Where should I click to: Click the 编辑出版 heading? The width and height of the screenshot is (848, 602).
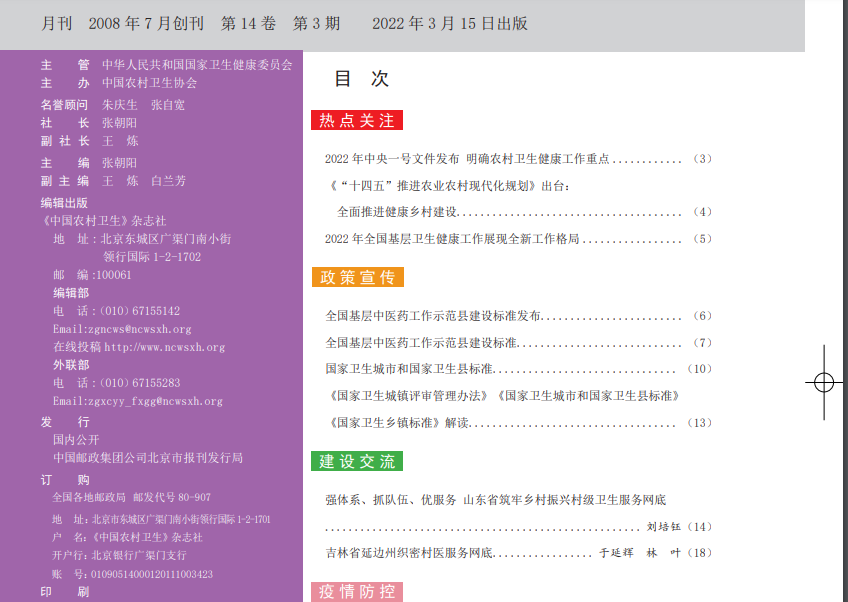click(64, 203)
